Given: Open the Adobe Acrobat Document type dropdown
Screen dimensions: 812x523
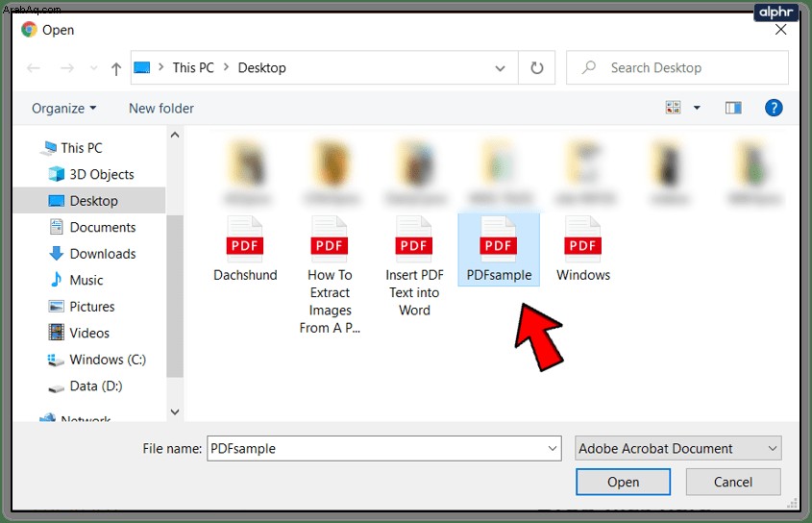Looking at the screenshot, I should [677, 448].
